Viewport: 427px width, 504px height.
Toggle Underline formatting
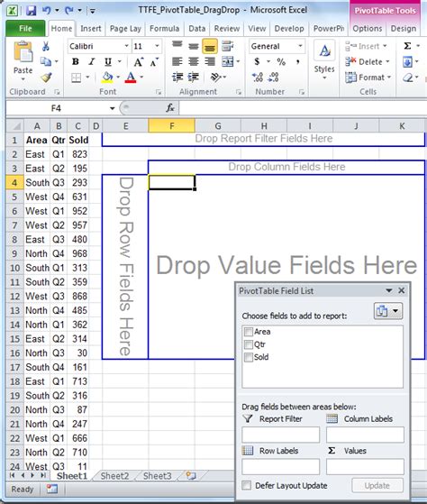[x=108, y=61]
